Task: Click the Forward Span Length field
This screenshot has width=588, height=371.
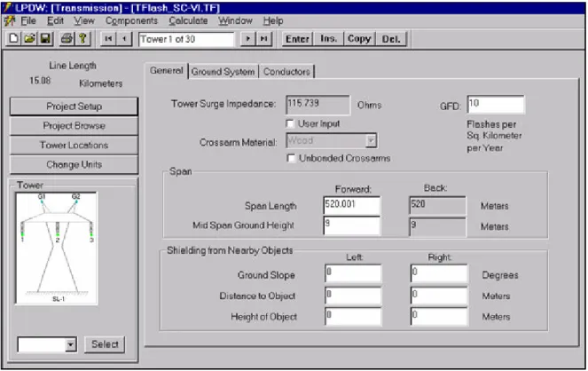Action: [352, 205]
